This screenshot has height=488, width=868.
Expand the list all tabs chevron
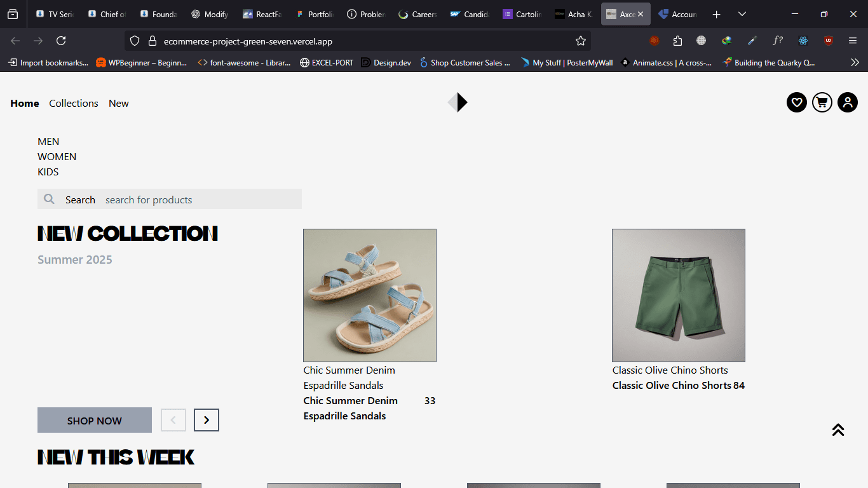pyautogui.click(x=742, y=14)
